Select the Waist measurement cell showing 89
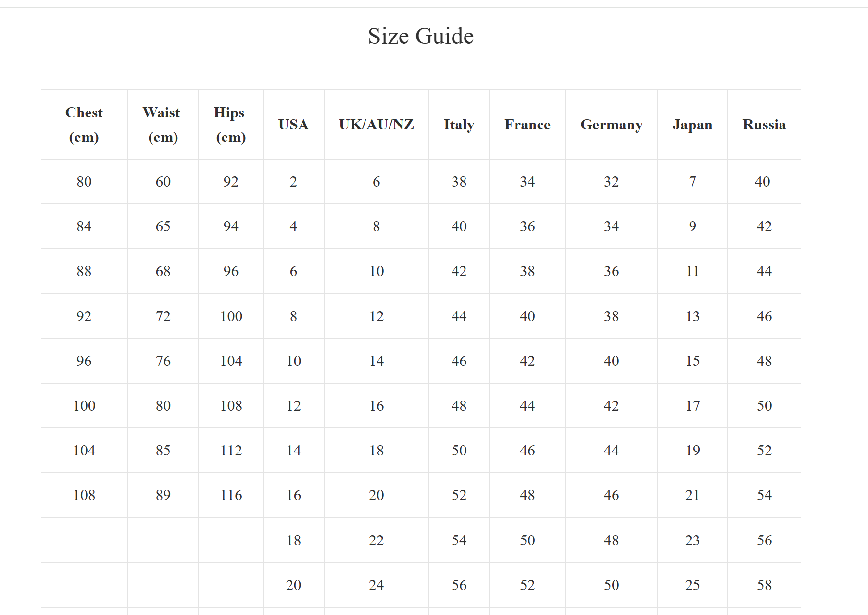 tap(163, 495)
